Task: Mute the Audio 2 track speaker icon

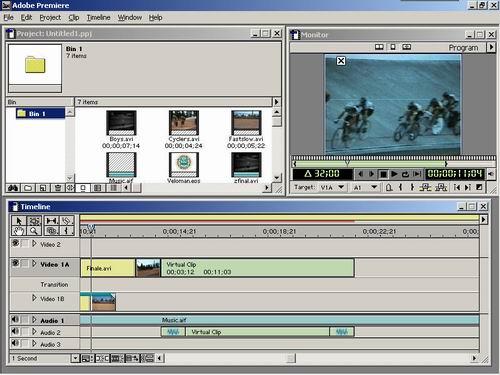Action: point(15,331)
